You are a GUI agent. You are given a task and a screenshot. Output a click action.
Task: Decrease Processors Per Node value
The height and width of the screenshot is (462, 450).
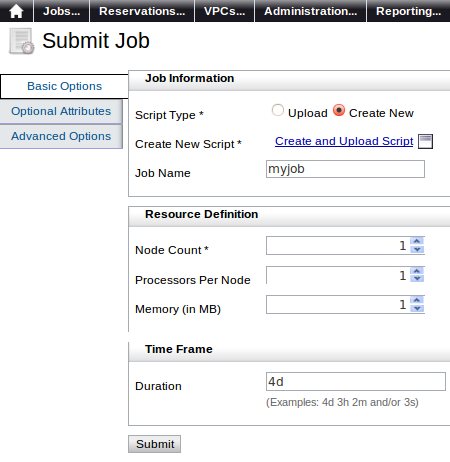417,279
